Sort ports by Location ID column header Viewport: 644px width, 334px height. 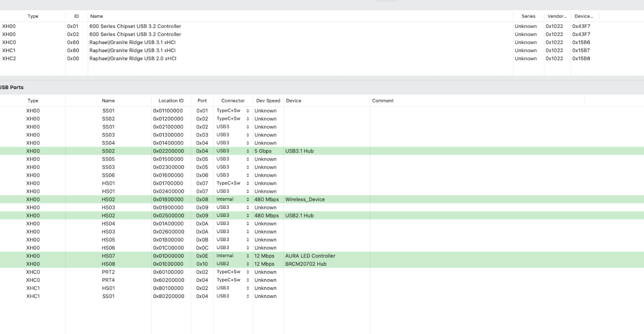(x=171, y=100)
